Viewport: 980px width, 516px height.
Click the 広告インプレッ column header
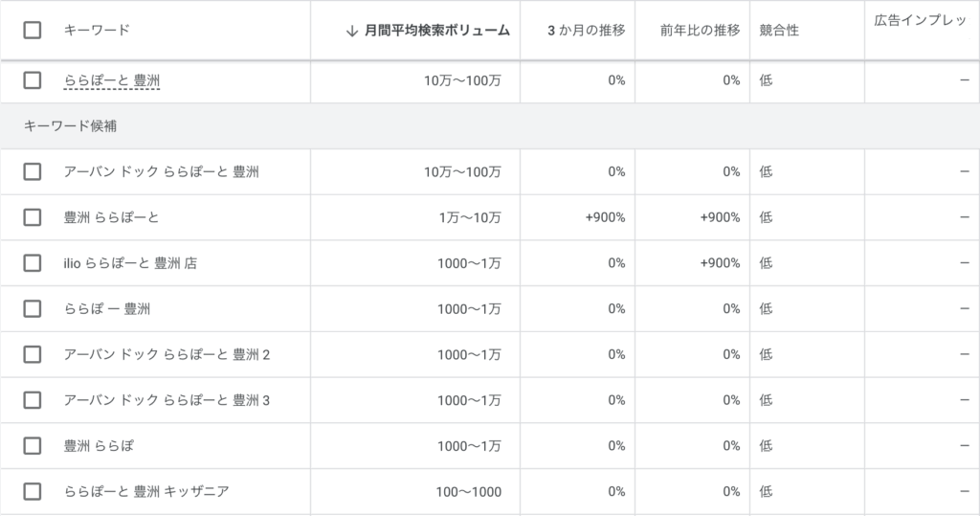(x=920, y=21)
